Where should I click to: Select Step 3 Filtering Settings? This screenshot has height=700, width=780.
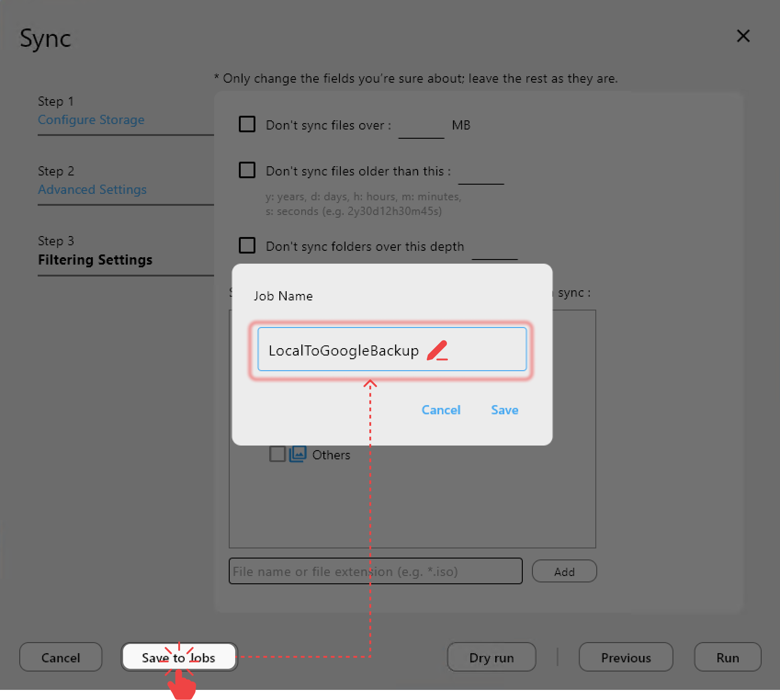pos(95,260)
